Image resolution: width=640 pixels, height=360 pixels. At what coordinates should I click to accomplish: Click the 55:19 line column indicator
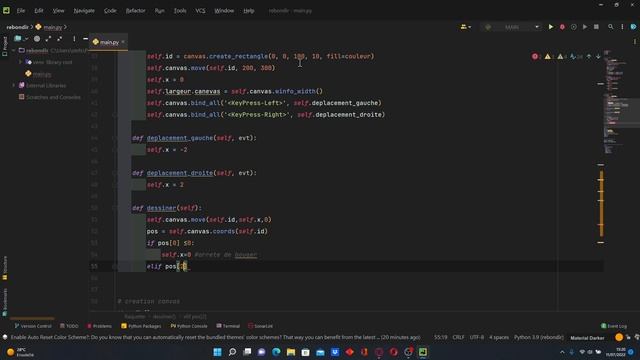coord(440,338)
